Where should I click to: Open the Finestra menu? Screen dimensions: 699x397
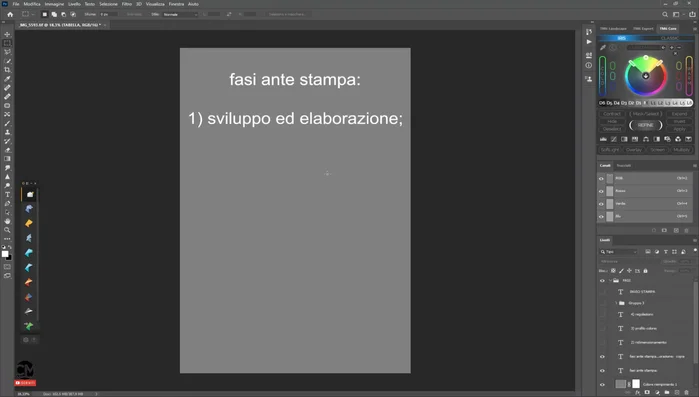[176, 4]
